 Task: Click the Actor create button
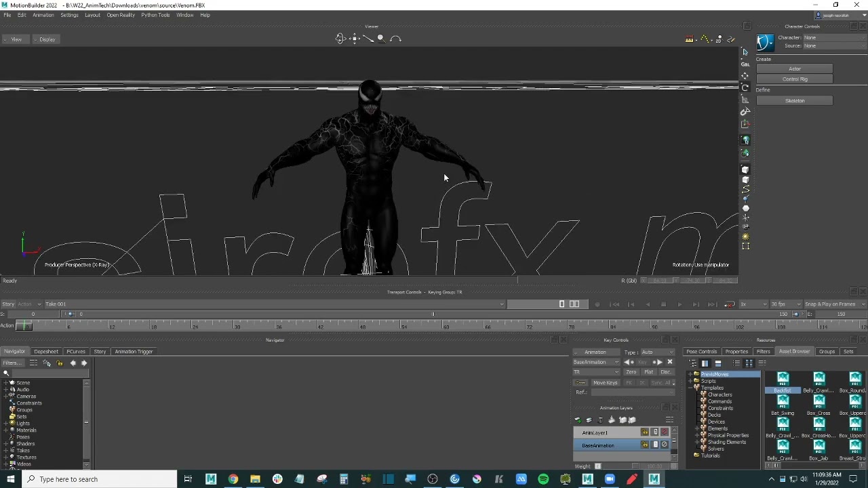pyautogui.click(x=795, y=69)
